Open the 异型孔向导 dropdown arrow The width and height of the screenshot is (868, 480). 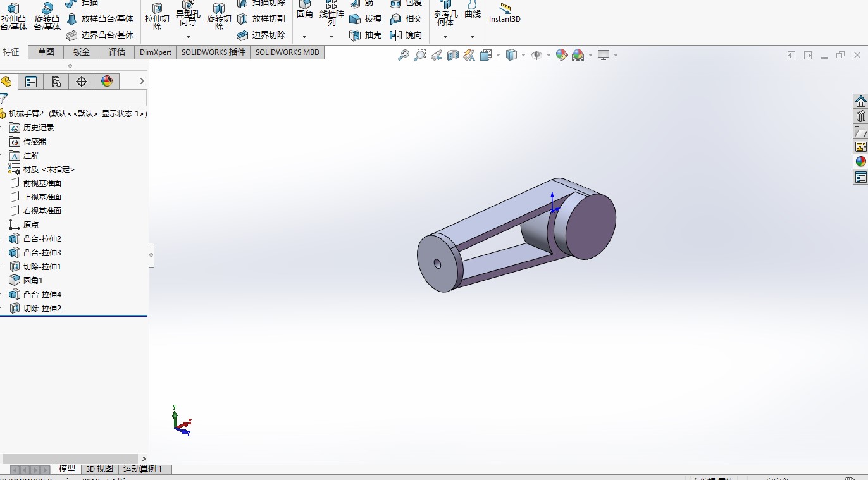point(188,37)
